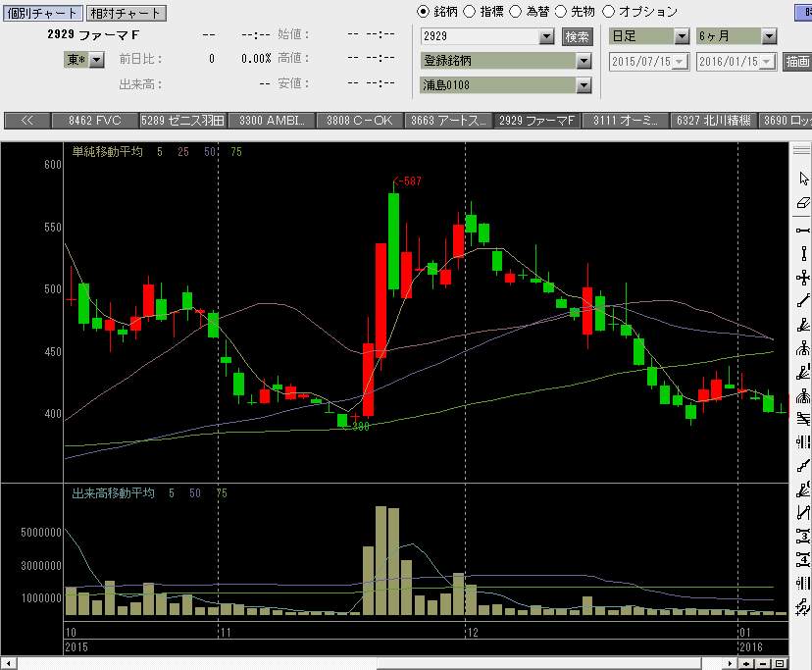Image resolution: width=812 pixels, height=670 pixels.
Task: Click the minus zoom button beside scrollbar
Action: click(763, 664)
